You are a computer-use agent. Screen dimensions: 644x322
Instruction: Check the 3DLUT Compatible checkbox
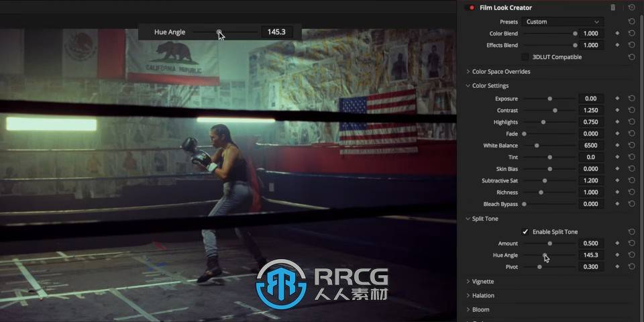coord(525,57)
